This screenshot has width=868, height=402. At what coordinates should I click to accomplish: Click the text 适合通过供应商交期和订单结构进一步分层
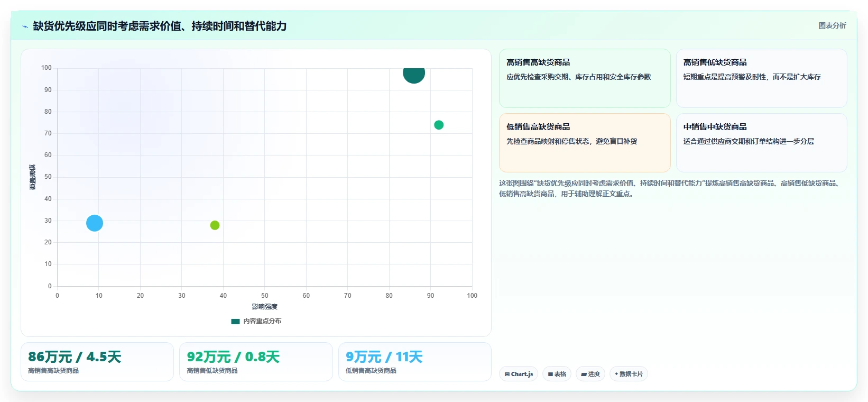click(749, 141)
